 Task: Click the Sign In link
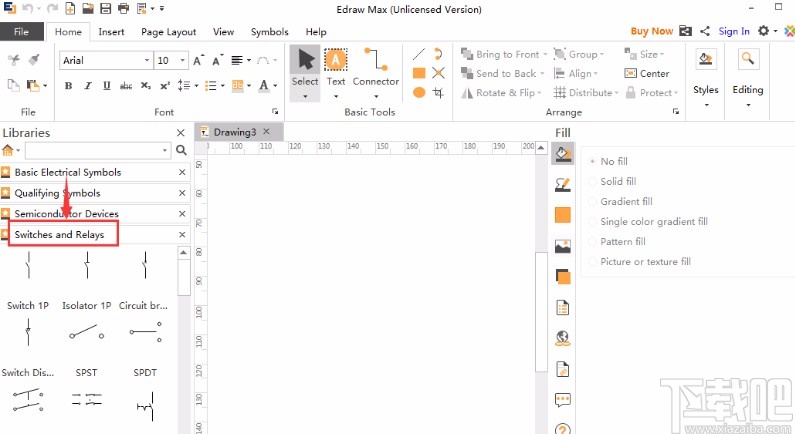point(734,31)
